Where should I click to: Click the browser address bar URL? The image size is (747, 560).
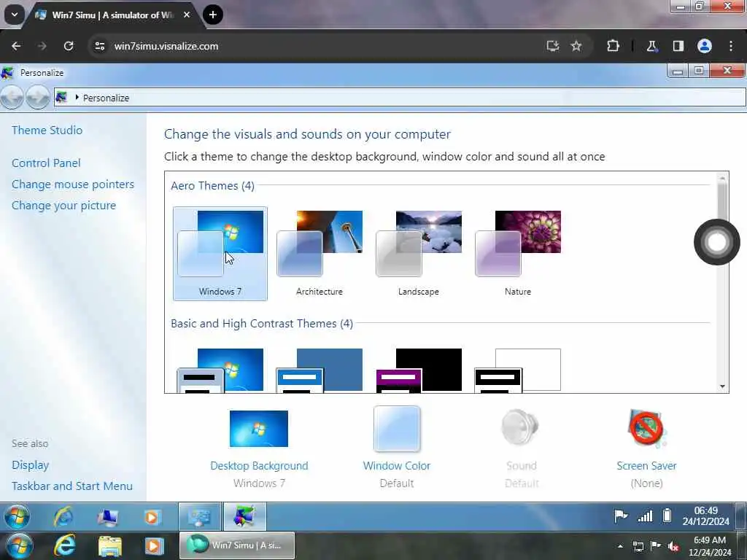coord(166,46)
